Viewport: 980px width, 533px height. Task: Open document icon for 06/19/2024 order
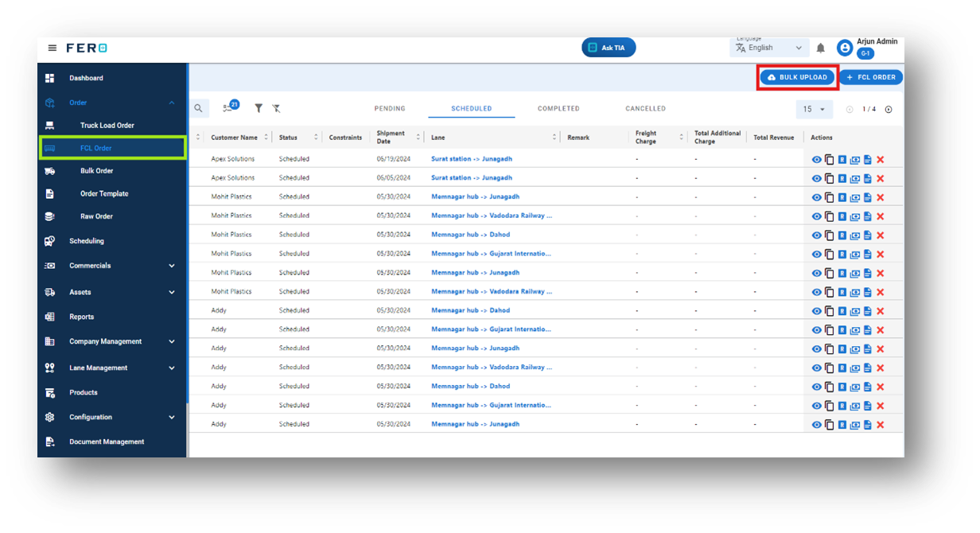(x=867, y=160)
